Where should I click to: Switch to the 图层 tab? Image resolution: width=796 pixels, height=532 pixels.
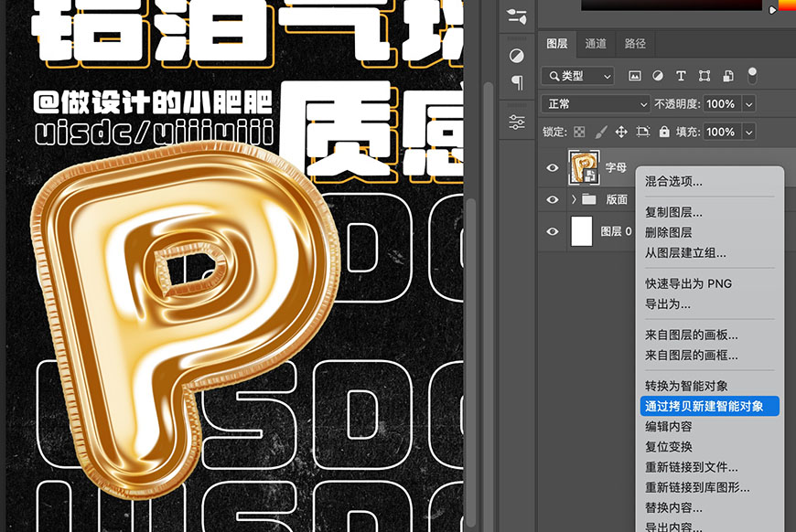point(557,44)
